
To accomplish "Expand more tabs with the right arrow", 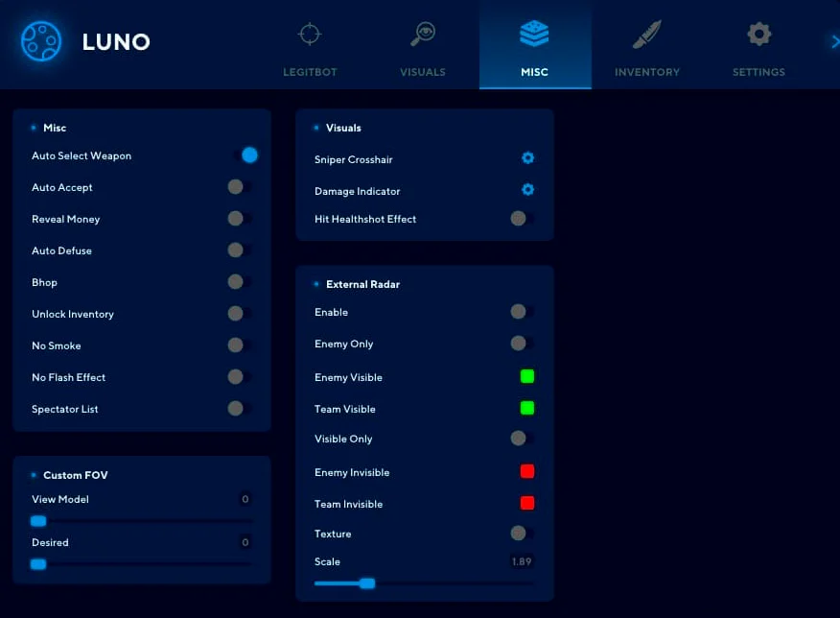I will pos(833,41).
